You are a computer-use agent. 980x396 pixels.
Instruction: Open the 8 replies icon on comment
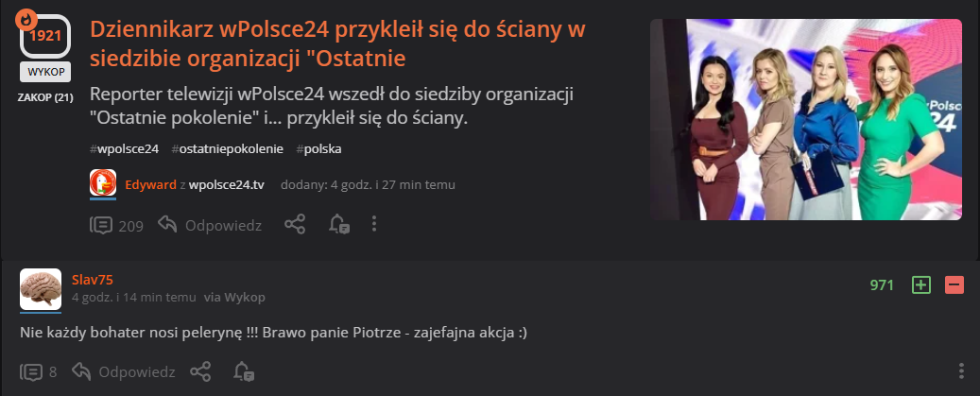tap(31, 372)
